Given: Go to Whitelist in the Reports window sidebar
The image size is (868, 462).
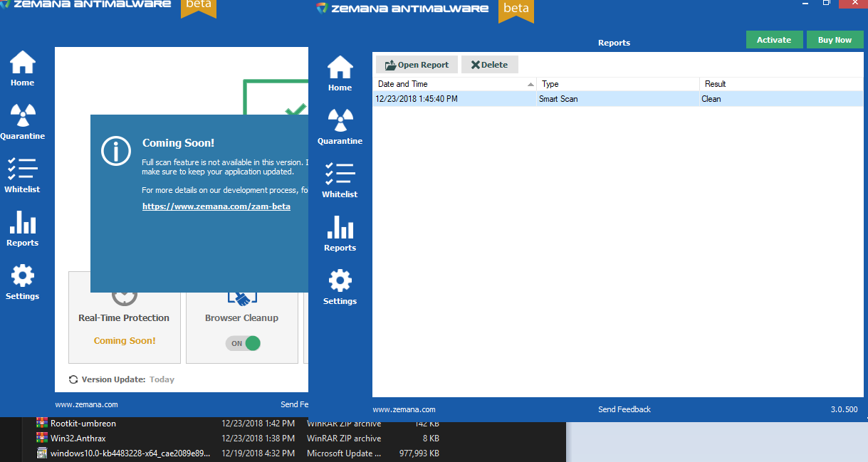Looking at the screenshot, I should pos(340,180).
